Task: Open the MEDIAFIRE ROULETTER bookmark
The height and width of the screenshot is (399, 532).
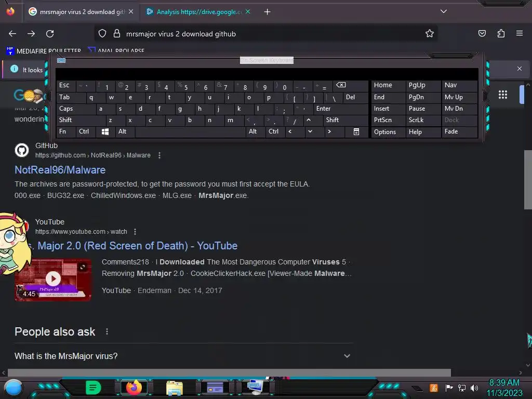Action: [x=44, y=51]
